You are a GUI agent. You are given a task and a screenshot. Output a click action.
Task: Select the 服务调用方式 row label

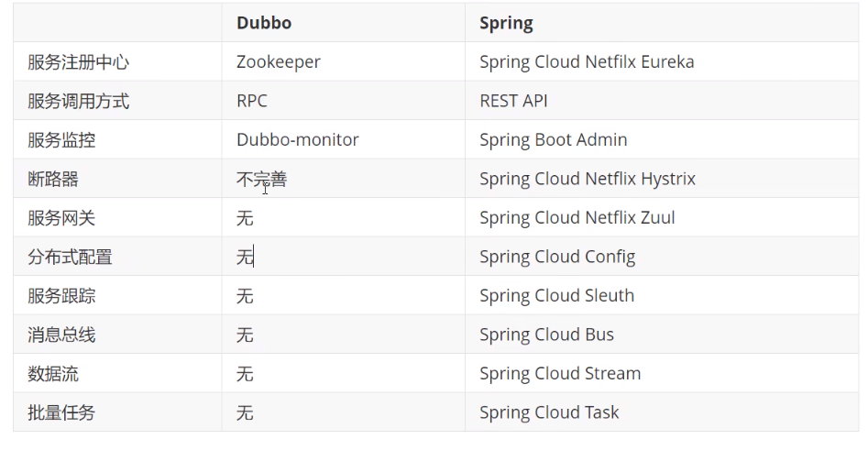pos(78,101)
